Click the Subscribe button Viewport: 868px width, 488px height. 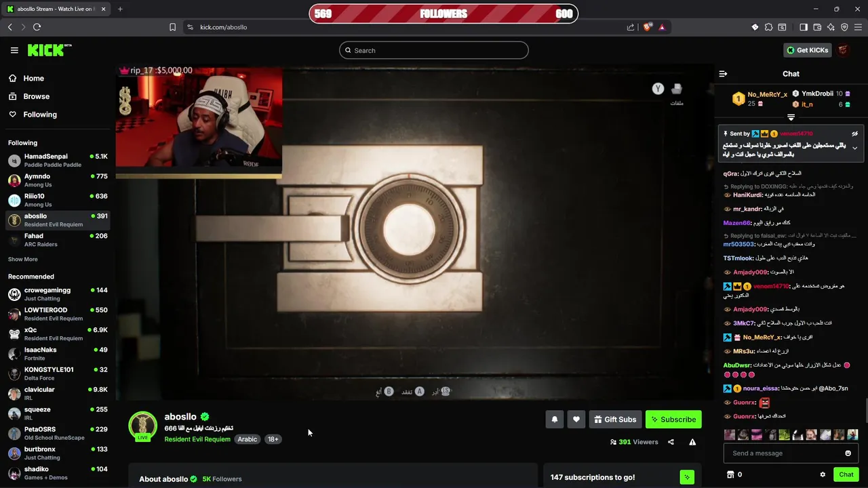click(673, 420)
